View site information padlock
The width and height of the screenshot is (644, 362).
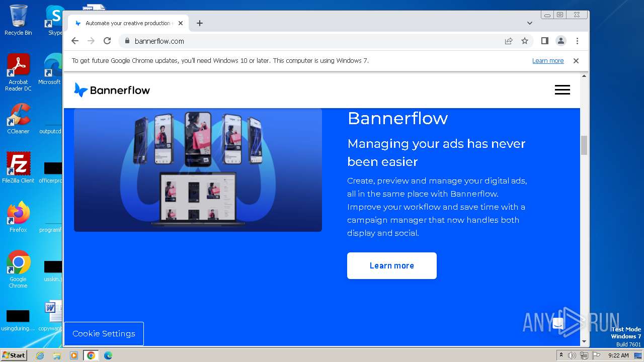[x=127, y=41]
